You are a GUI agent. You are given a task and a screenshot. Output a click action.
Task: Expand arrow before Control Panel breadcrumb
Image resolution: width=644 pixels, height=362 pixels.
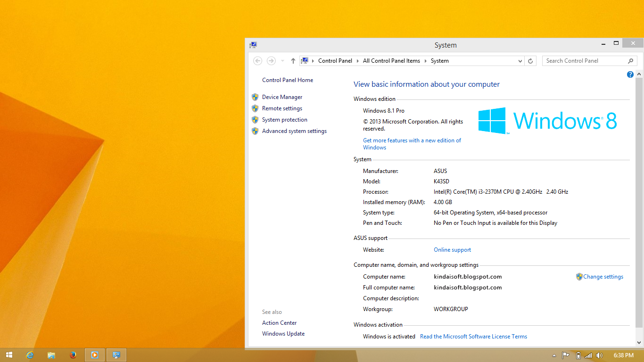313,61
